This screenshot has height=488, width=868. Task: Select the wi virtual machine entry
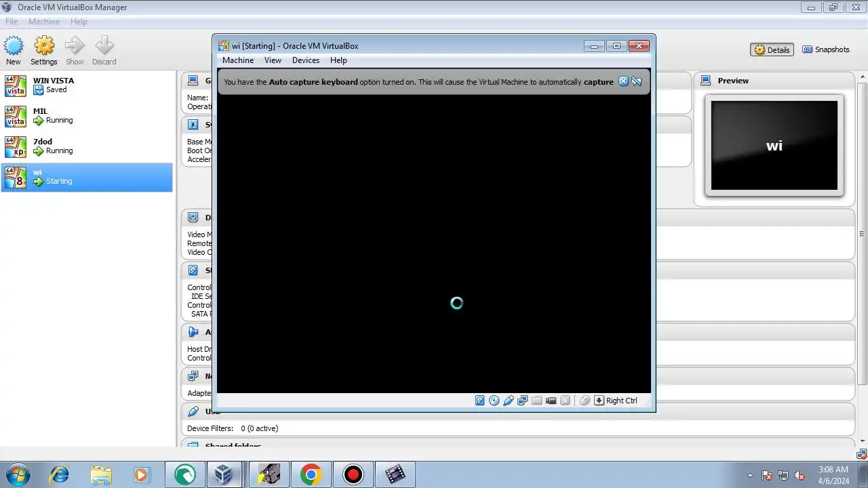coord(87,177)
